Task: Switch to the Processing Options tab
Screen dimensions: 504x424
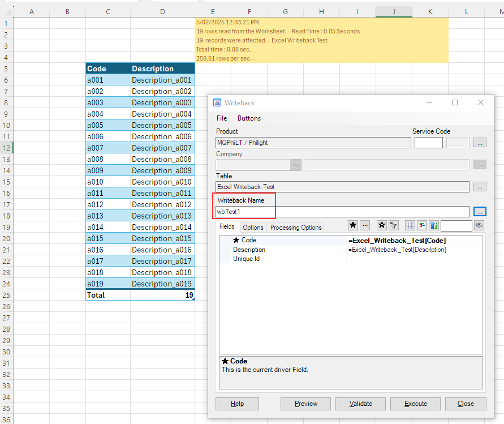Action: point(296,228)
